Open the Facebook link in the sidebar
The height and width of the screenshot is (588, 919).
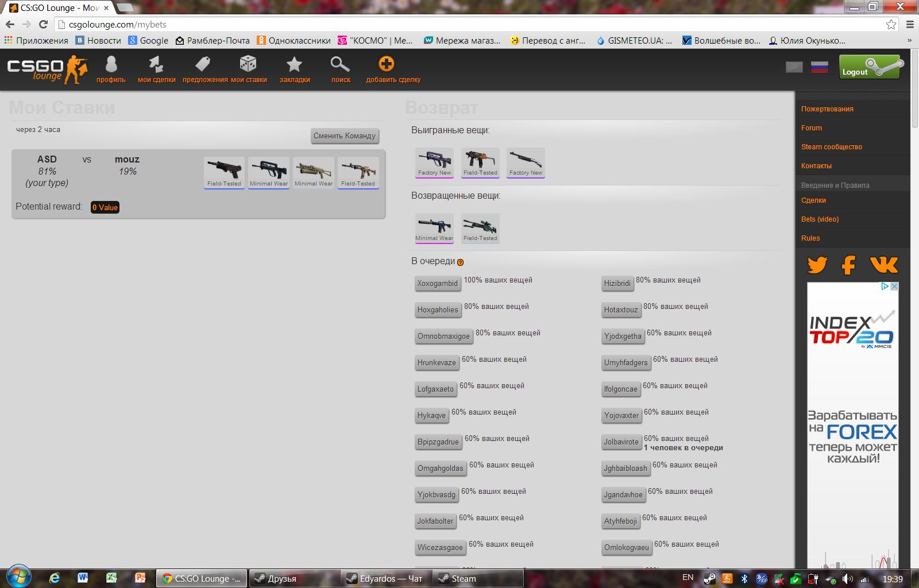point(848,265)
